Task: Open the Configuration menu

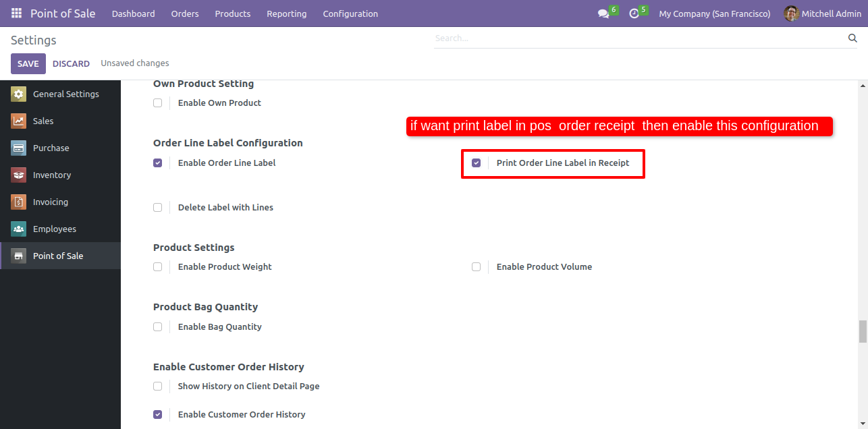Action: click(x=350, y=13)
